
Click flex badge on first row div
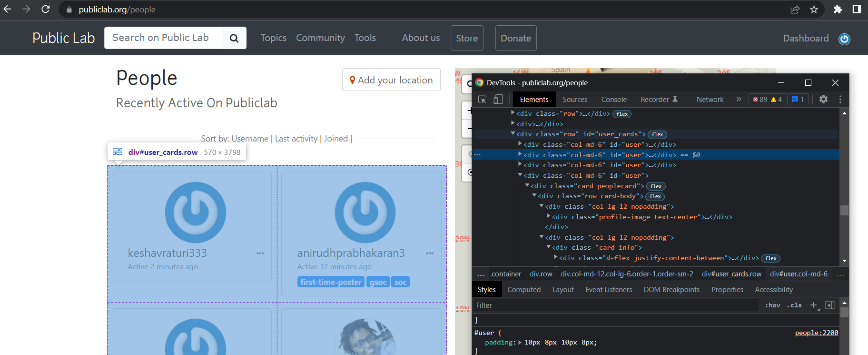click(x=622, y=114)
